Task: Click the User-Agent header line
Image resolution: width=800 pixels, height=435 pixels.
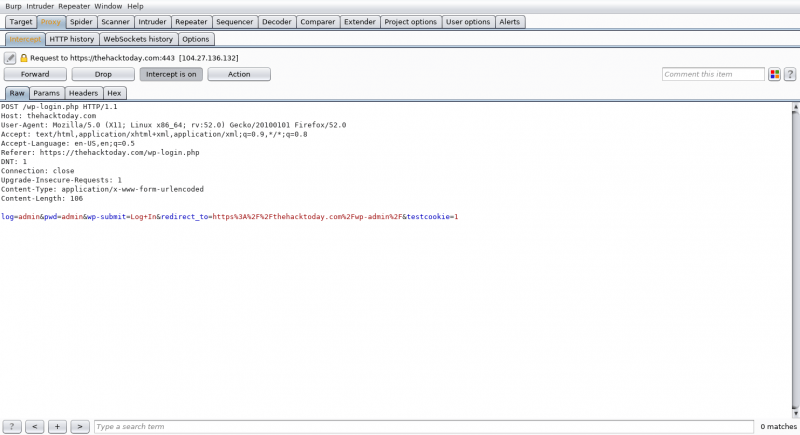Action: pos(173,125)
